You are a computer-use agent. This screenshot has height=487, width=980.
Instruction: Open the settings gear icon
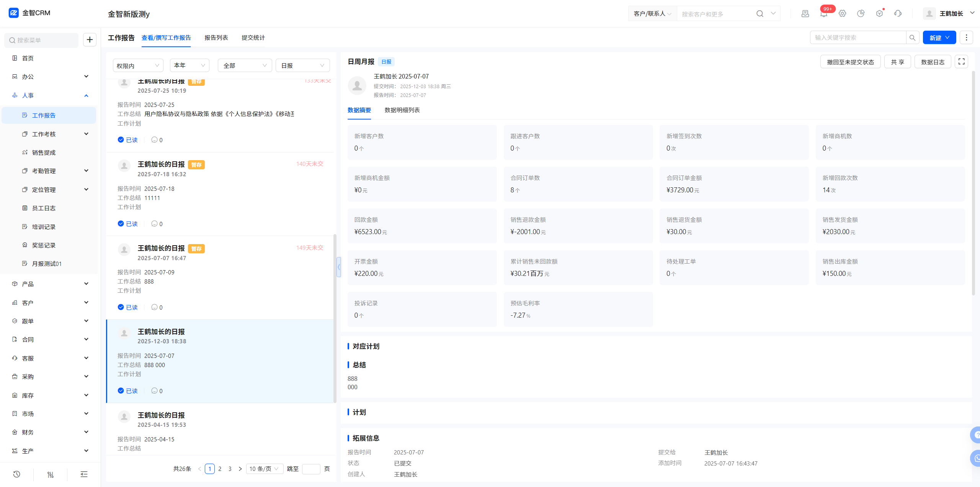click(x=842, y=14)
